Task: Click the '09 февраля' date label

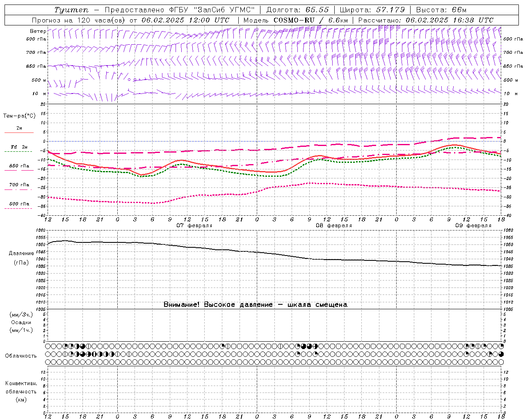Action: 473,226
